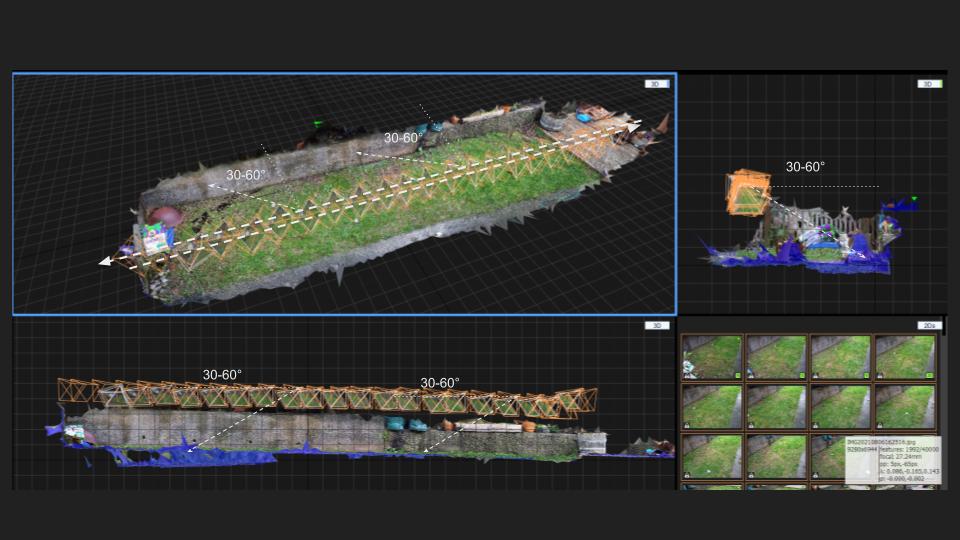Viewport: 960px width, 540px height.
Task: Click the green axis marker in the side-profile viewport
Action: coord(913,199)
